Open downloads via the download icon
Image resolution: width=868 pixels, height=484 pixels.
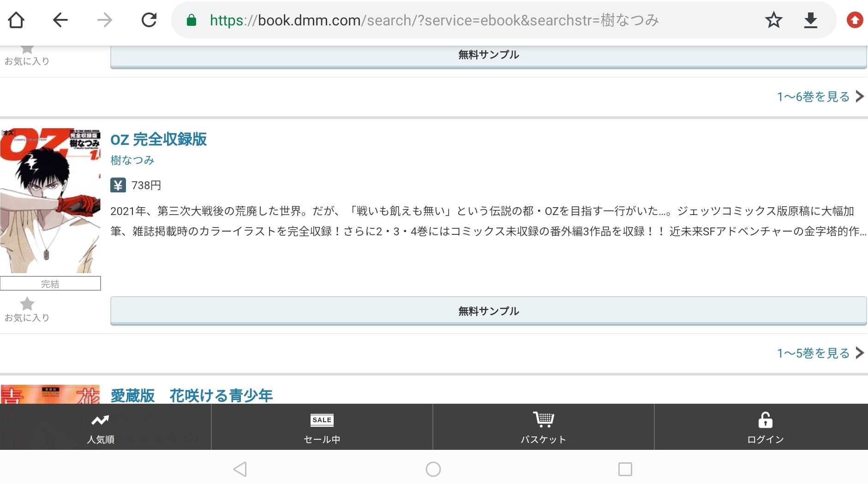[x=810, y=20]
